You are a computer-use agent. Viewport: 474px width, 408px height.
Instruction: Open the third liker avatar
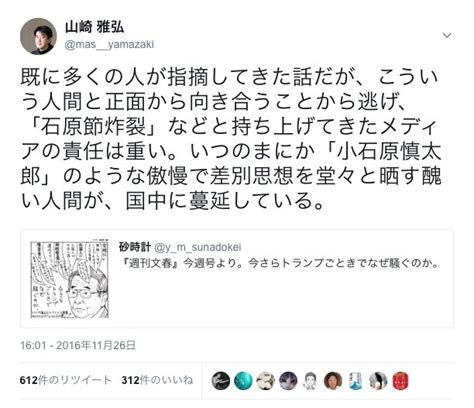tap(266, 381)
